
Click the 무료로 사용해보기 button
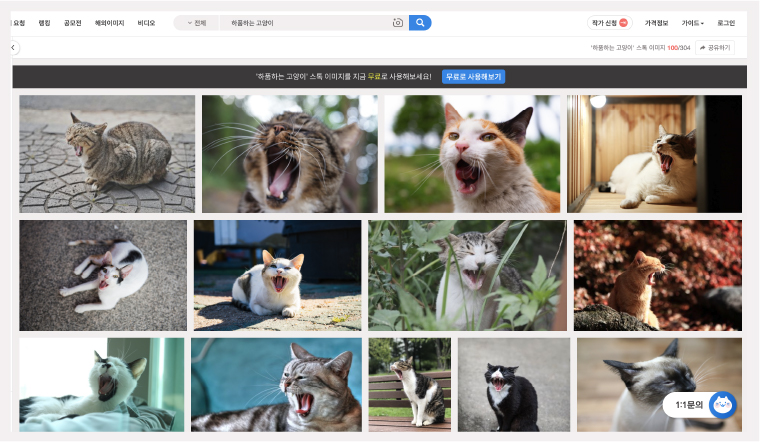(473, 76)
